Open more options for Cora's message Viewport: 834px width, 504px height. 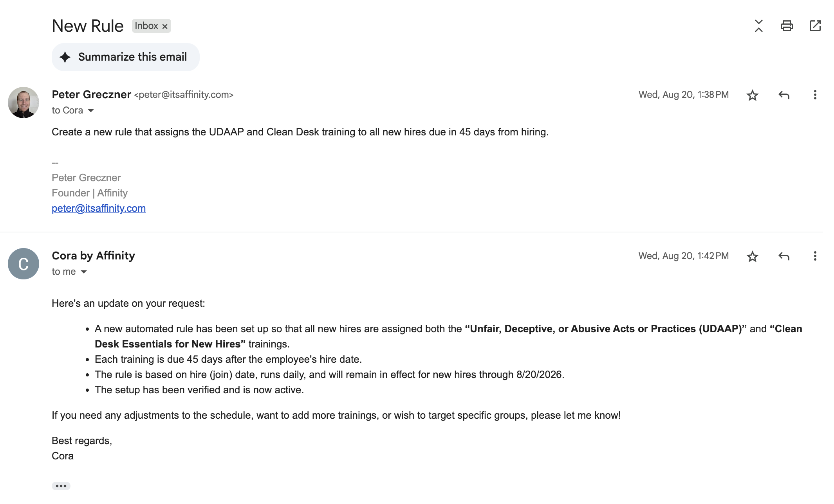815,256
